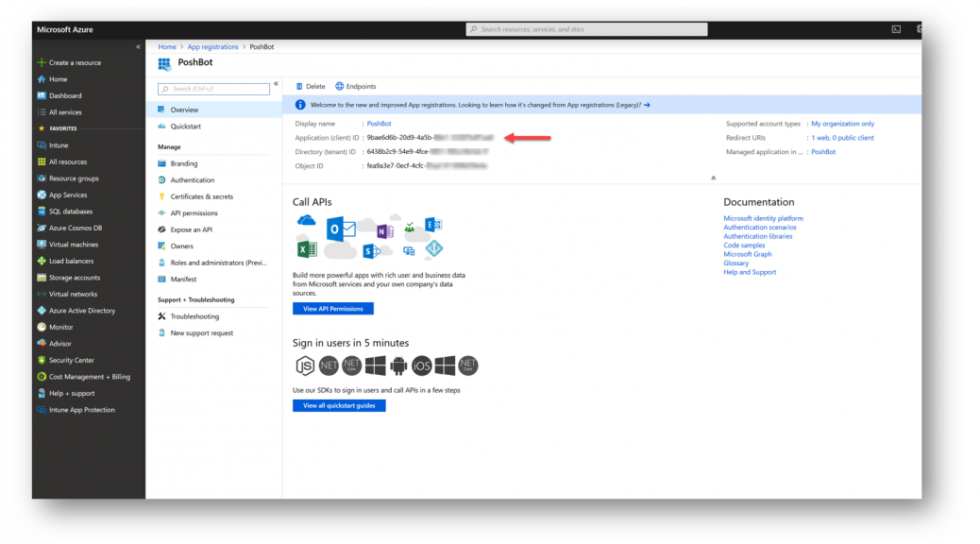The image size is (980, 544).
Task: Open Authentication libraries link
Action: pos(757,236)
